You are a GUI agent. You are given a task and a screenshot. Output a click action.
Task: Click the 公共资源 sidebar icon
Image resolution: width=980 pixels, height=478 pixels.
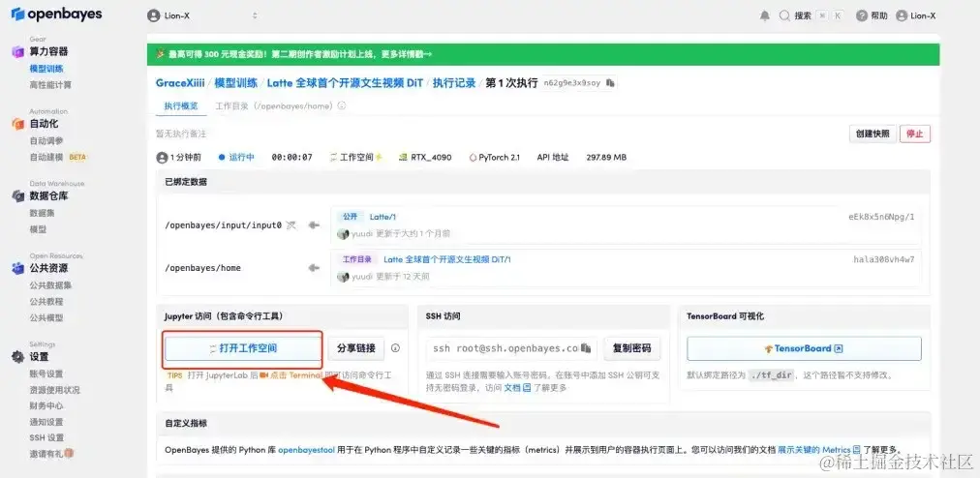coord(18,268)
